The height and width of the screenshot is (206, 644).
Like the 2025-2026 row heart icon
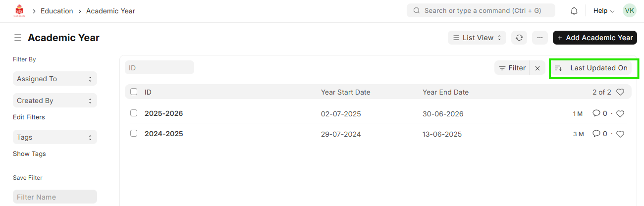pyautogui.click(x=620, y=113)
